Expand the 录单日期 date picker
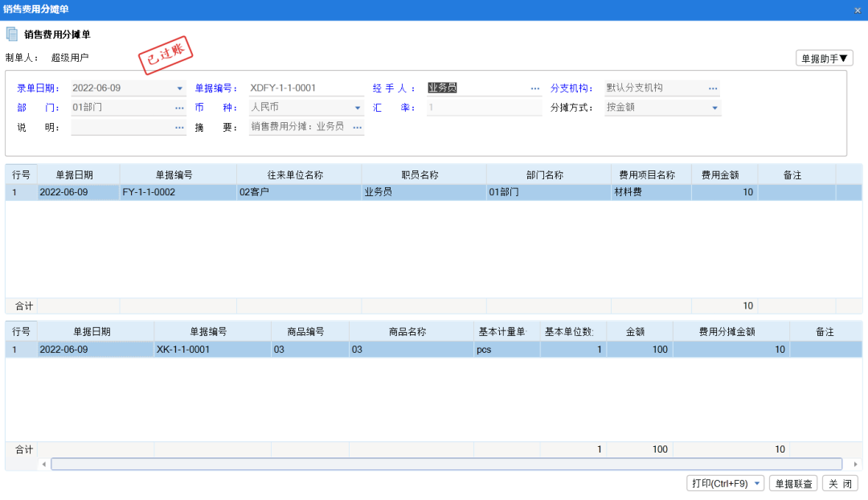 pyautogui.click(x=180, y=86)
